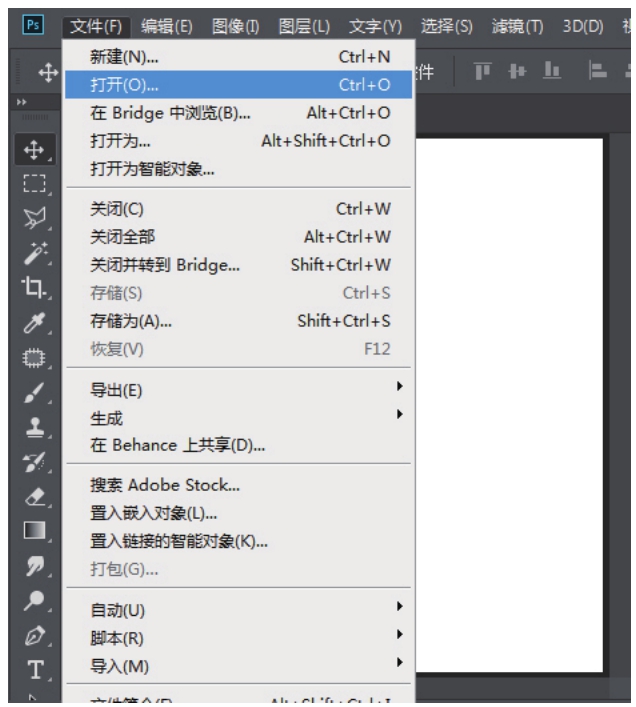
Task: Expand the 自动(U) submenu
Action: (238, 610)
